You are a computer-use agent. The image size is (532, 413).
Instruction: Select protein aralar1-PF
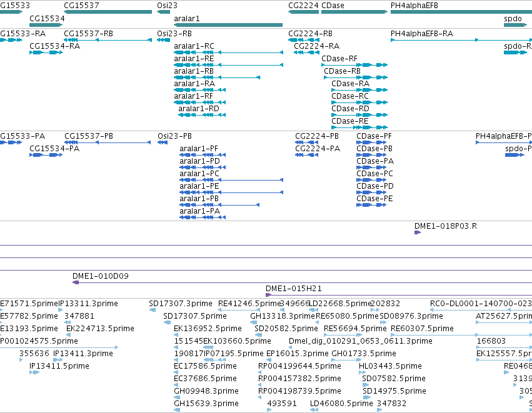[x=202, y=155]
